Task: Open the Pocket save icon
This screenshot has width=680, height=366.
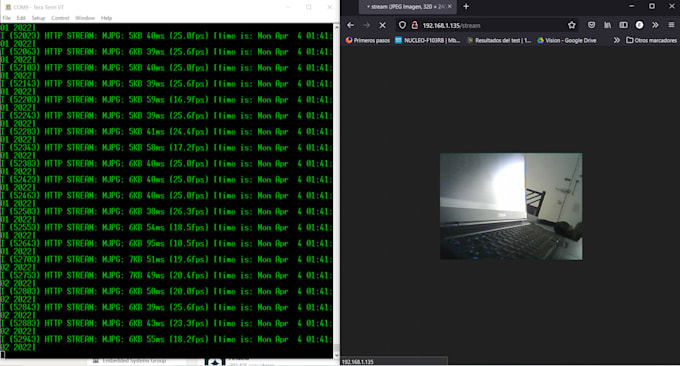Action: (x=592, y=25)
